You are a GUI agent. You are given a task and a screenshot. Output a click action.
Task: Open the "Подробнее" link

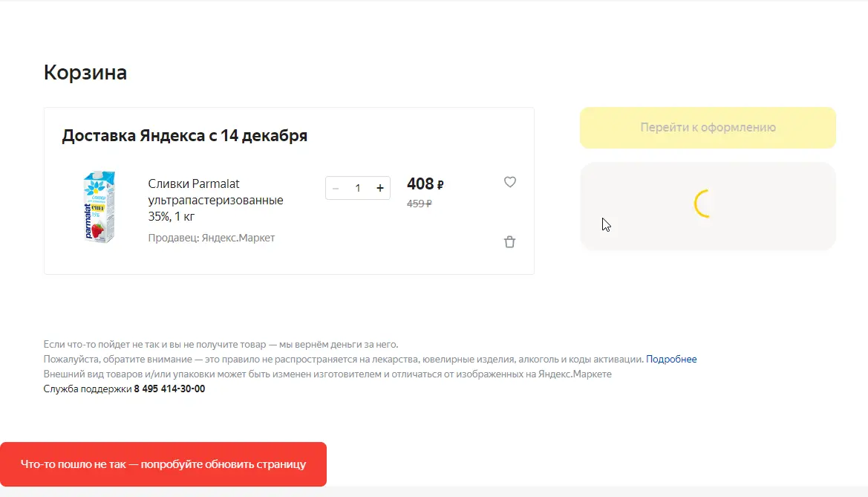click(671, 359)
